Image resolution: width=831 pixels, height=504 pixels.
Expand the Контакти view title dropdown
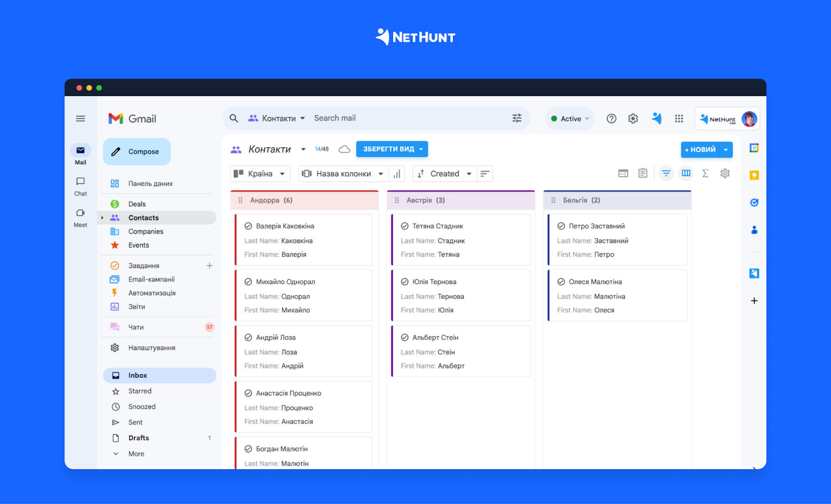pyautogui.click(x=303, y=149)
